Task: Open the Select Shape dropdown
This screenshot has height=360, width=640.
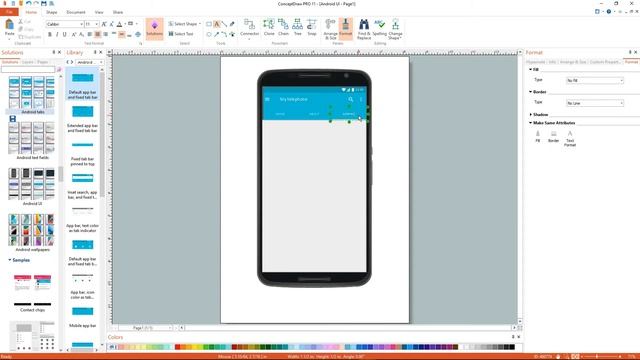Action: click(184, 24)
